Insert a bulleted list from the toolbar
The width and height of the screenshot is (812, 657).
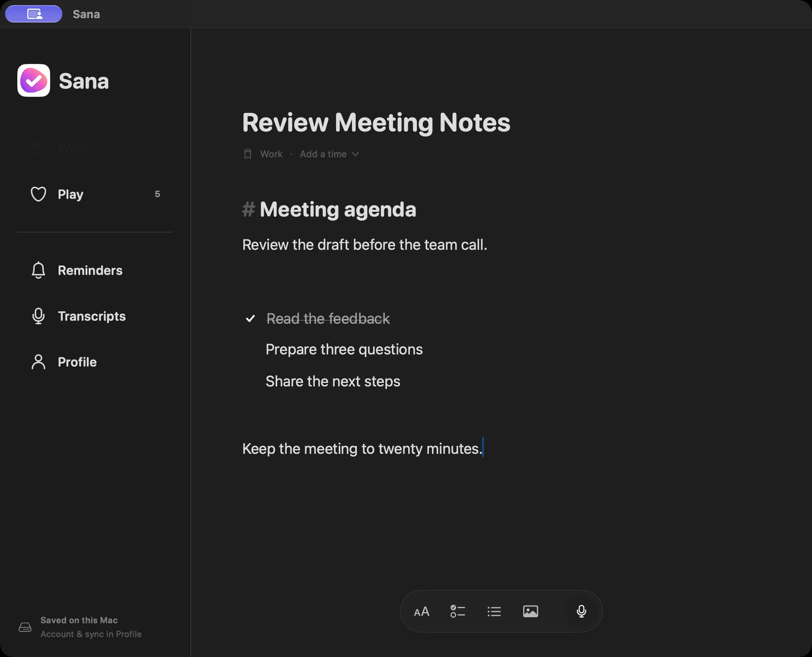494,611
